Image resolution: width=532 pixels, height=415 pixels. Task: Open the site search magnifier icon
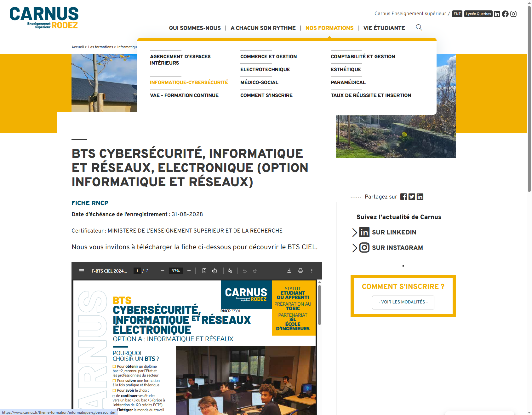click(x=419, y=27)
